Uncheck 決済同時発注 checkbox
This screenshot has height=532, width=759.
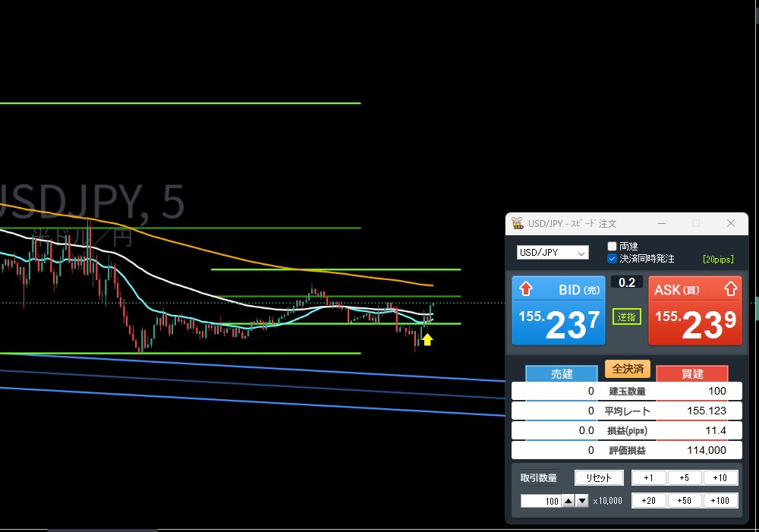(x=612, y=259)
